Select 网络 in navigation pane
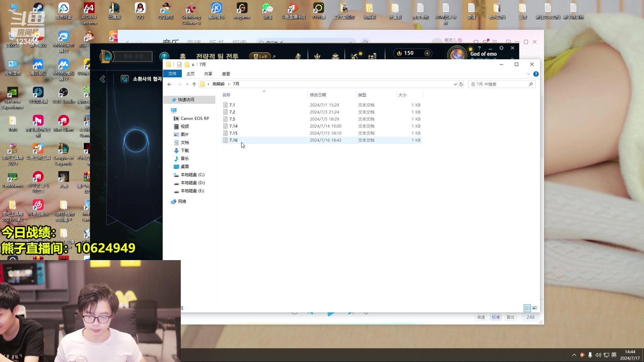 pyautogui.click(x=179, y=201)
